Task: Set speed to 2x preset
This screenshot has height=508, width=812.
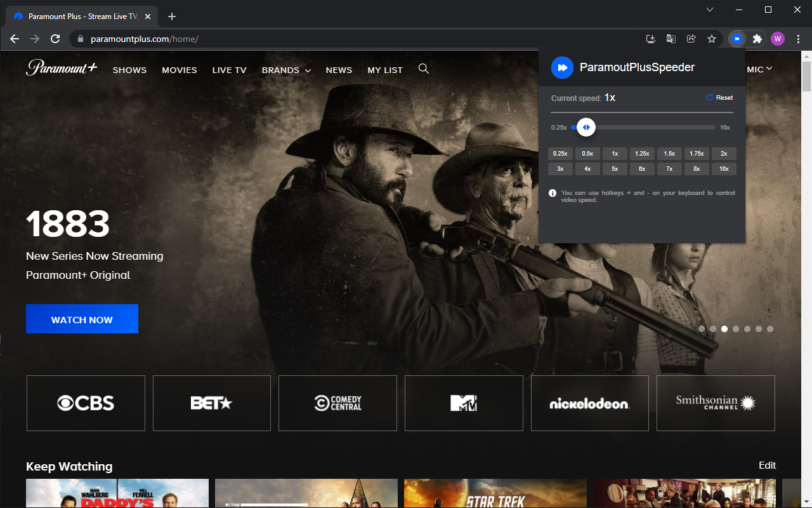Action: pyautogui.click(x=724, y=154)
